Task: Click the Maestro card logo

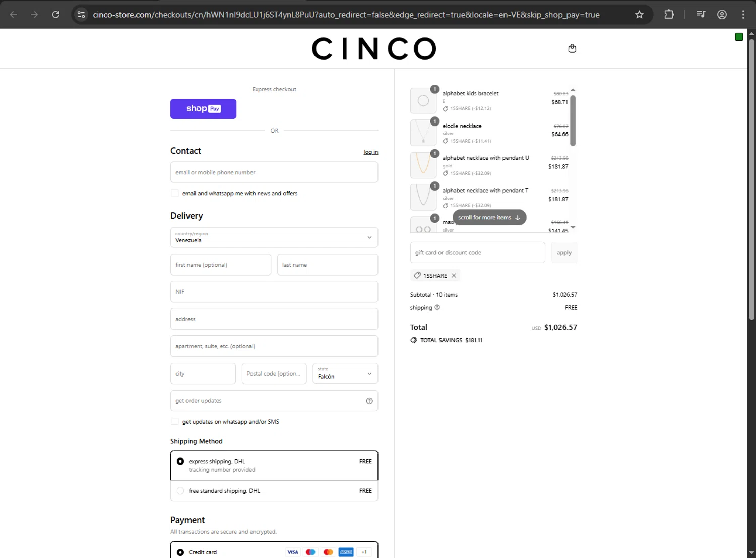Action: pos(310,552)
